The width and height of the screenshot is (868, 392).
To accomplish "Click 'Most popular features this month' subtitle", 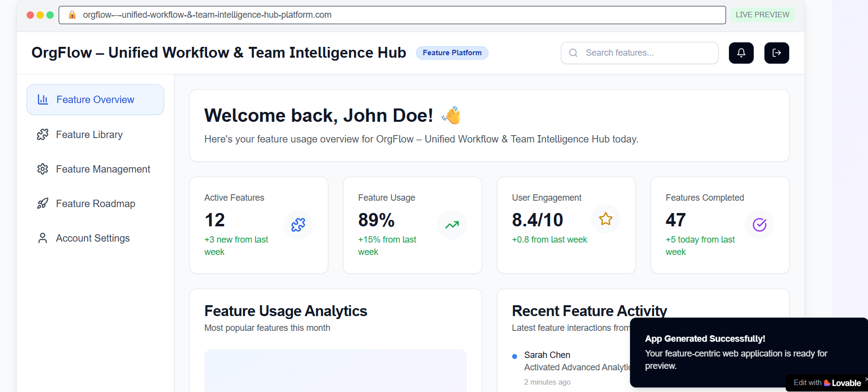I will (x=267, y=328).
